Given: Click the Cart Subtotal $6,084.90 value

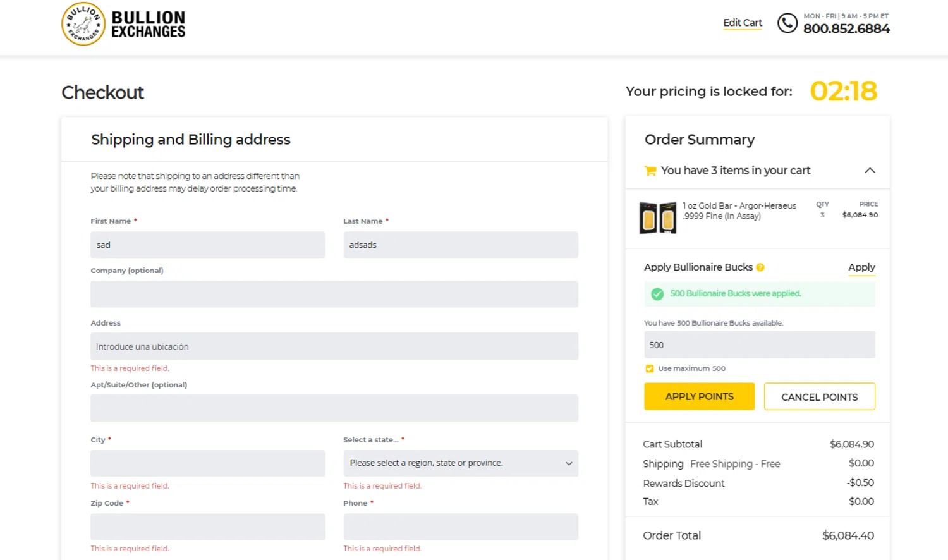Looking at the screenshot, I should [852, 444].
